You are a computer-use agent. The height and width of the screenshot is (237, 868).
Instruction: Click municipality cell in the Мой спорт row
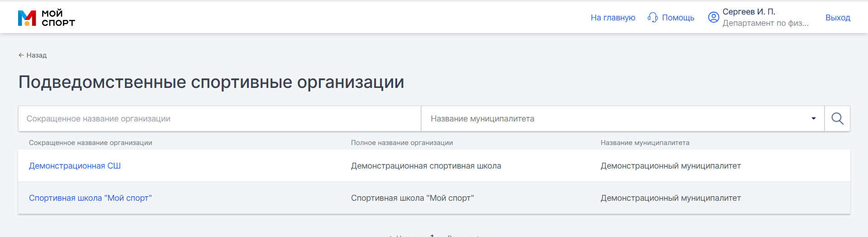click(x=670, y=198)
